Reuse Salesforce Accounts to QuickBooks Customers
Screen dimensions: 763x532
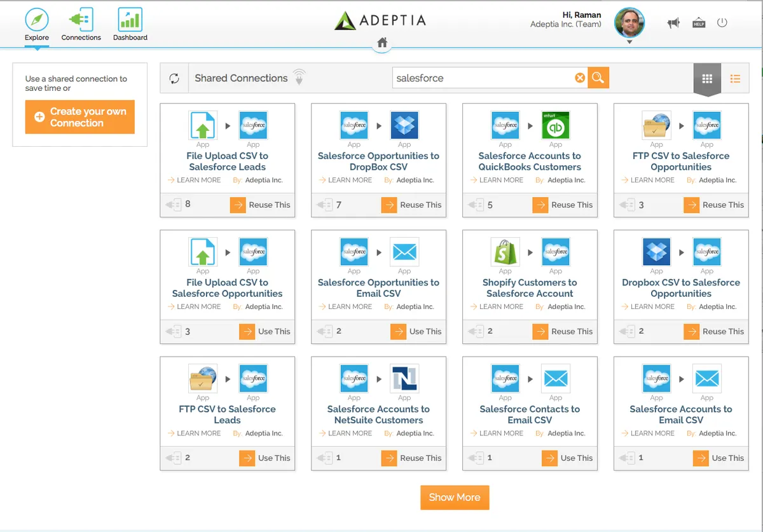coord(563,205)
